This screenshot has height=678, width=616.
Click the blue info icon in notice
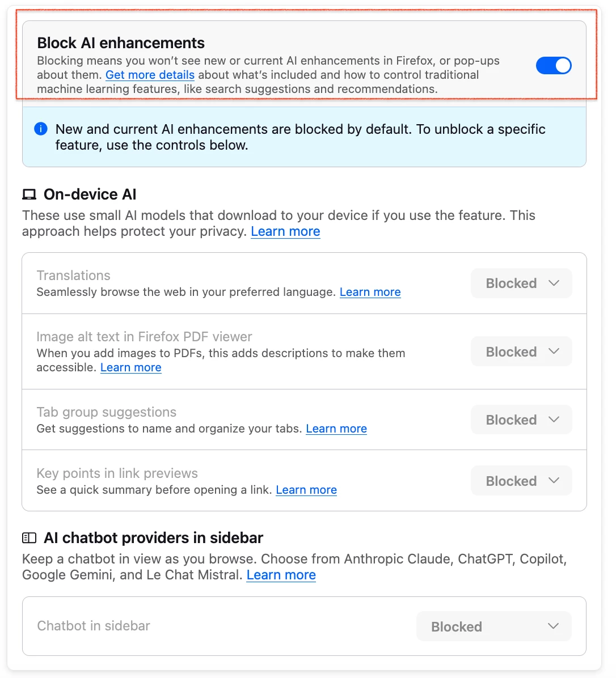pos(41,129)
